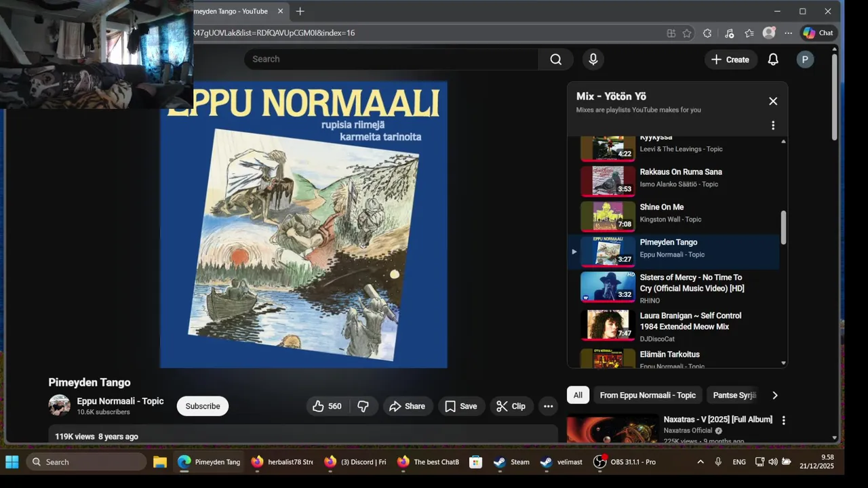
Task: Click the playlist panel scrollbar thumb
Action: pyautogui.click(x=784, y=227)
